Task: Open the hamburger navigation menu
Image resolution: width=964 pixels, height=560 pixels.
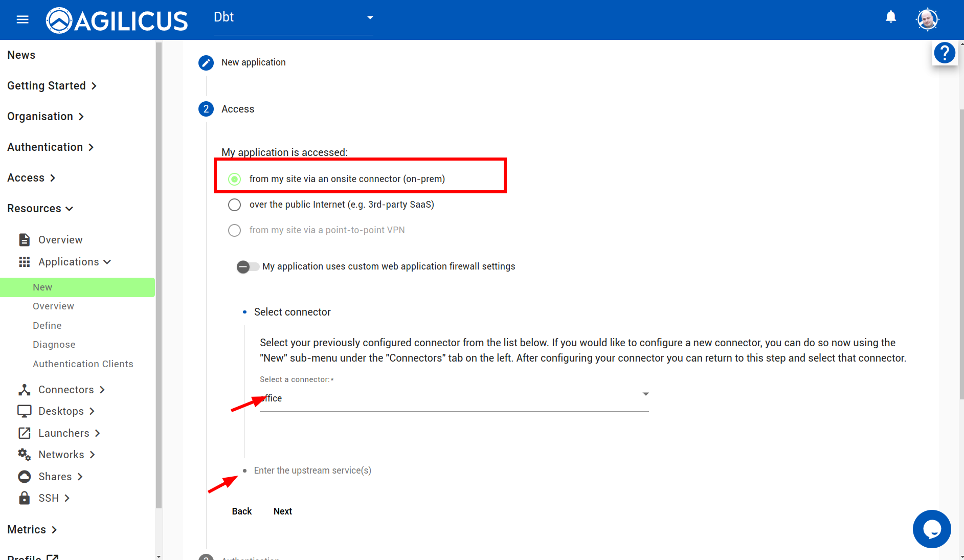Action: [x=23, y=19]
